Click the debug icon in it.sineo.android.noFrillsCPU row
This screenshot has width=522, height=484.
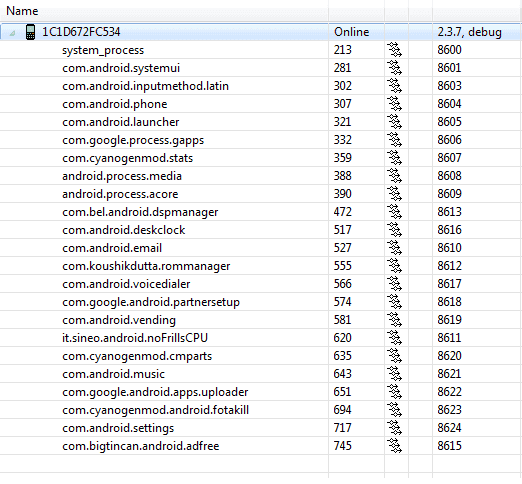pyautogui.click(x=395, y=338)
